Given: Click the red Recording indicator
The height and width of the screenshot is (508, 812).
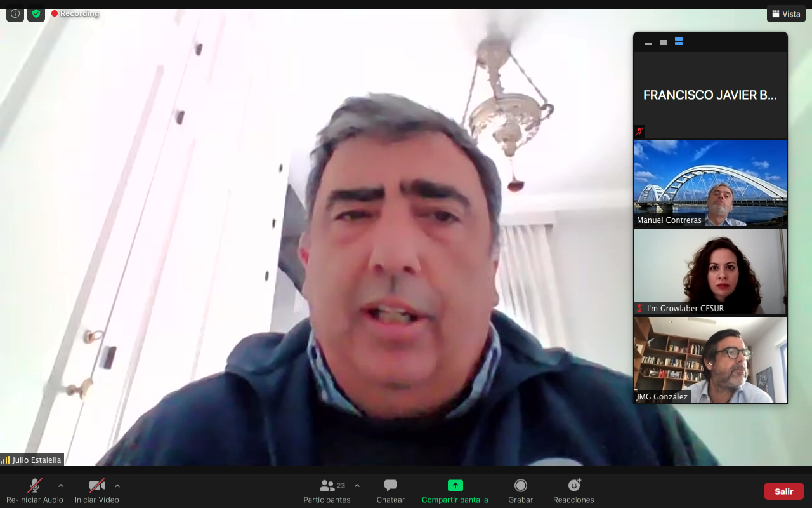Looking at the screenshot, I should coord(75,13).
